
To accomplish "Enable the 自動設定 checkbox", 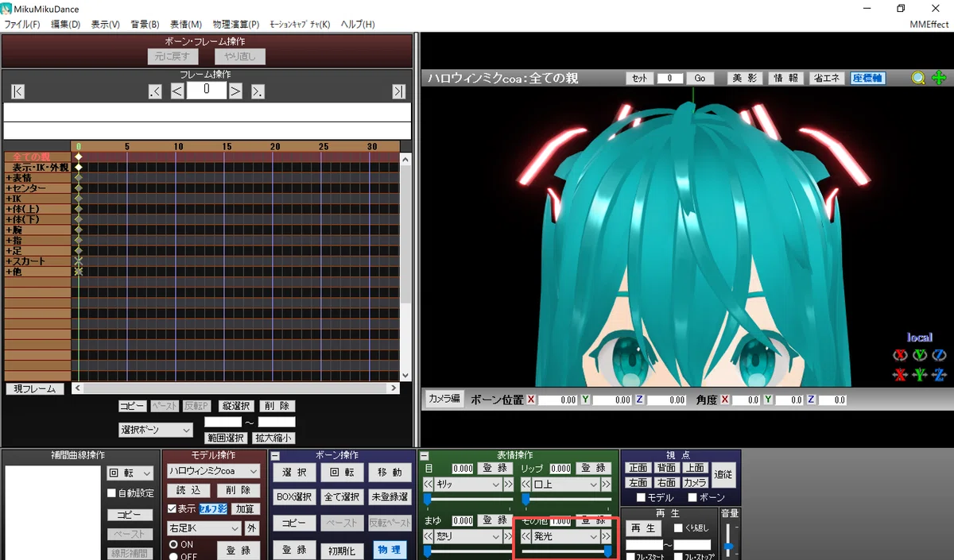I will pos(112,493).
